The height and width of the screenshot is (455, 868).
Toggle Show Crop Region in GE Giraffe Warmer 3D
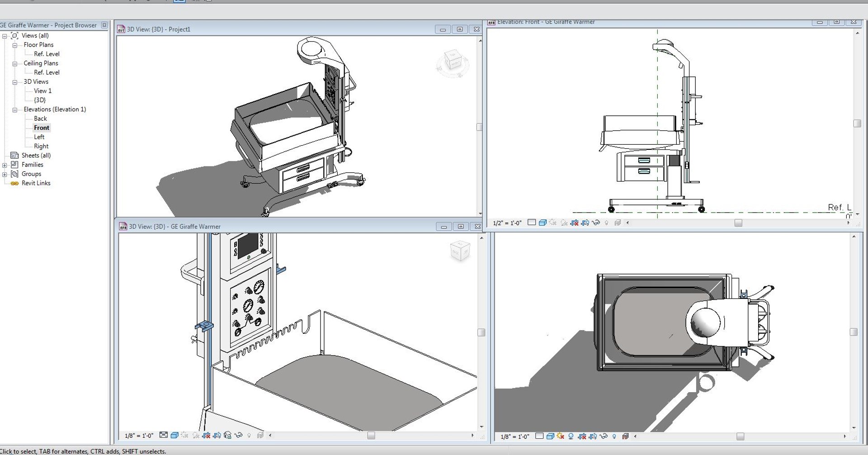(217, 436)
